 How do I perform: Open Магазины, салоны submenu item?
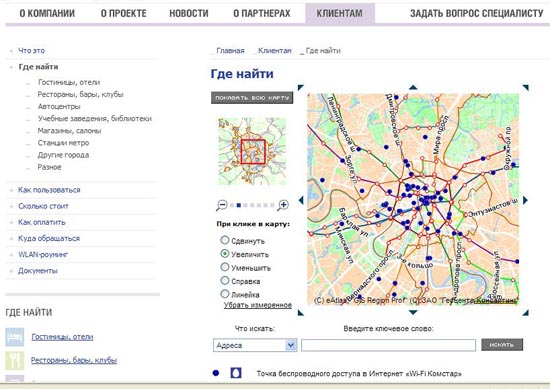click(x=69, y=130)
